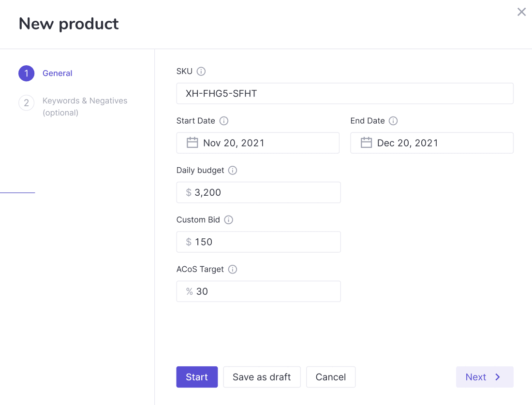Viewport: 532px width, 405px height.
Task: Open the Start Date calendar icon
Action: point(192,143)
